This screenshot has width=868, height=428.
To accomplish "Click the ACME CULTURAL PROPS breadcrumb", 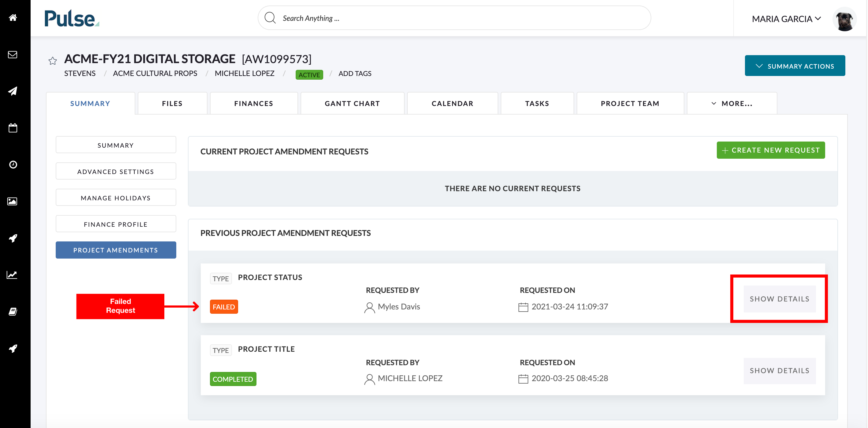I will [155, 73].
